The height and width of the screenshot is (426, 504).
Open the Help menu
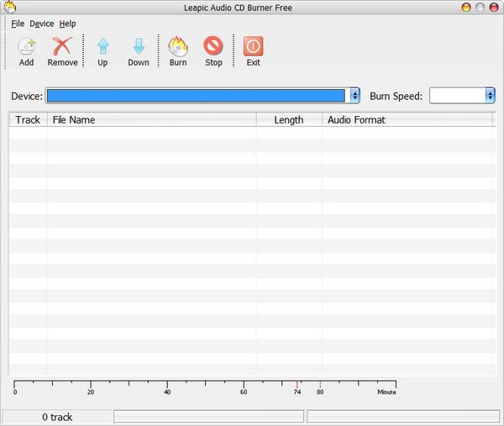pos(67,24)
